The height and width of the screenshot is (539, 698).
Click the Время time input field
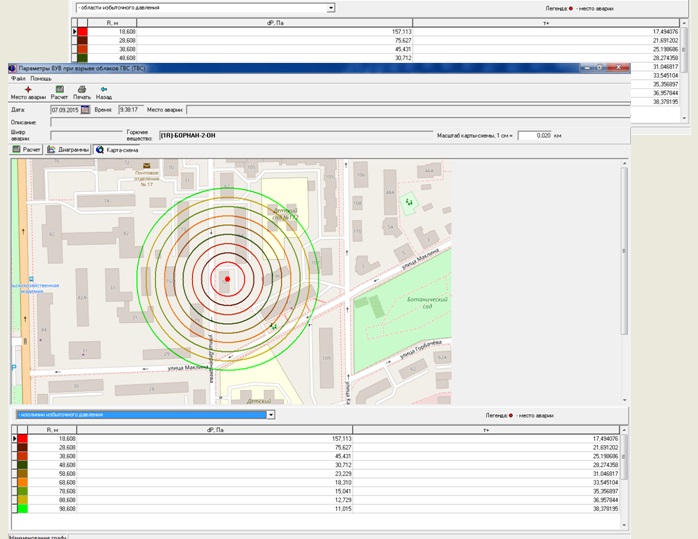coord(130,109)
